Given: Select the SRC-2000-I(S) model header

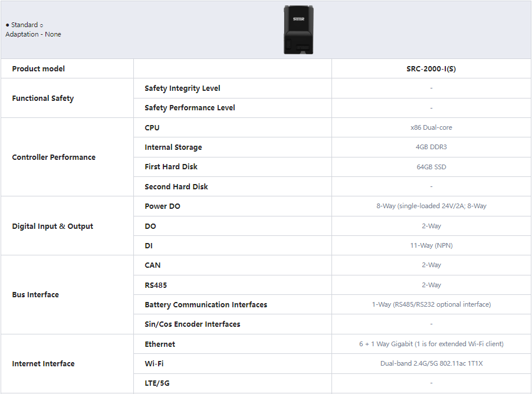Looking at the screenshot, I should click(431, 69).
